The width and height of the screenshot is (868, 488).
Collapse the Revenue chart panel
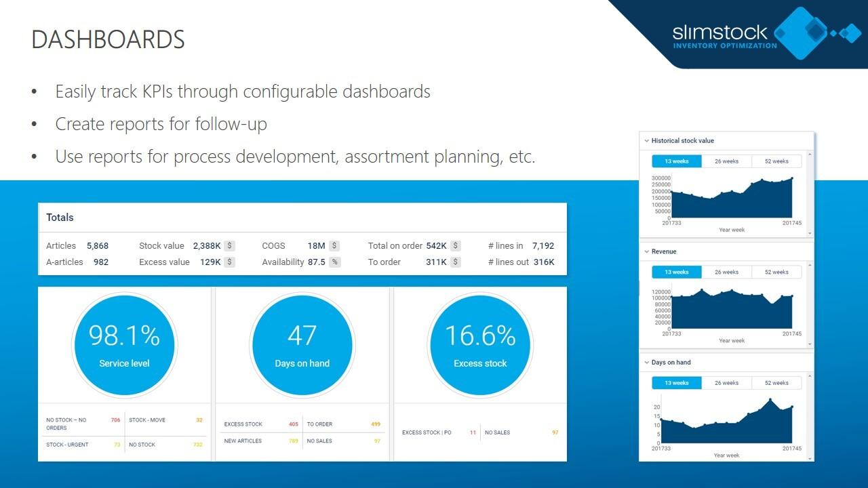(x=646, y=251)
